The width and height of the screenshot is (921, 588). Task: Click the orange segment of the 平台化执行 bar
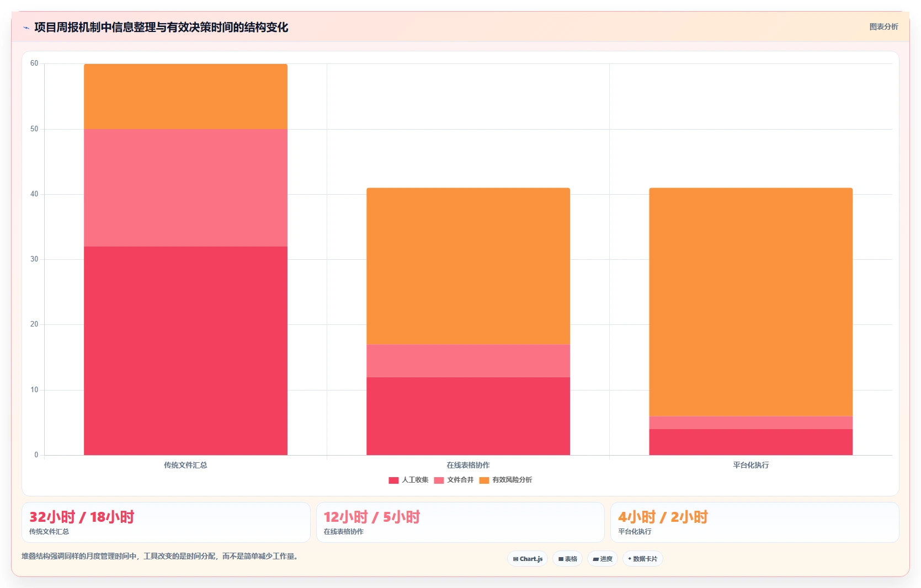750,302
